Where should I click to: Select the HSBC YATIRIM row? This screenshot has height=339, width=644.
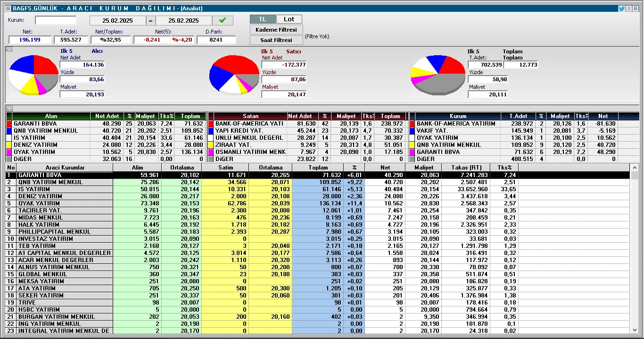point(318,310)
